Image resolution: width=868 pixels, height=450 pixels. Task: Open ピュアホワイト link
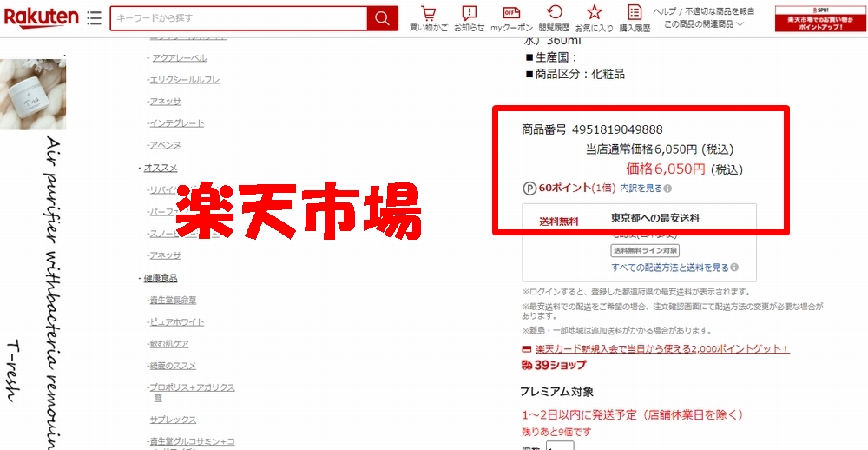pos(175,322)
